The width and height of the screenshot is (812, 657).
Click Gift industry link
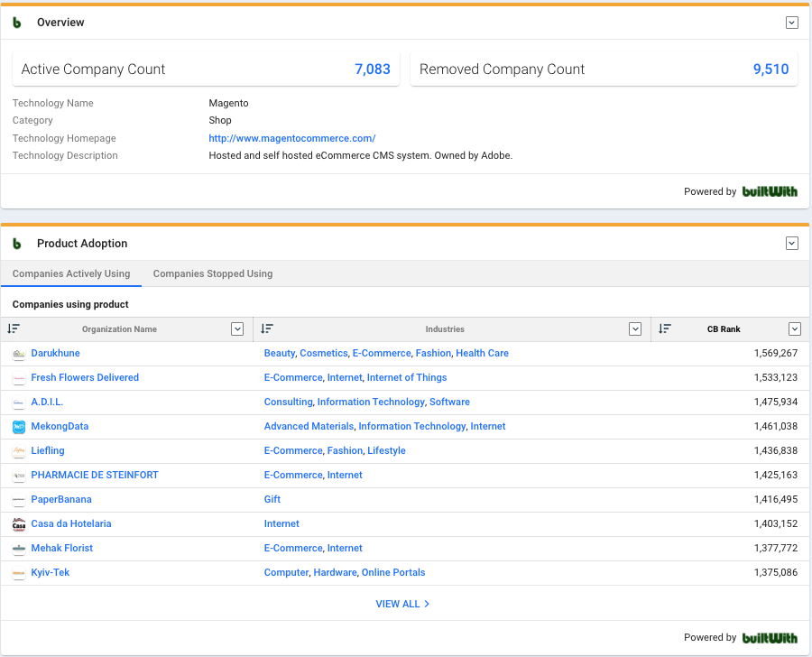point(272,499)
